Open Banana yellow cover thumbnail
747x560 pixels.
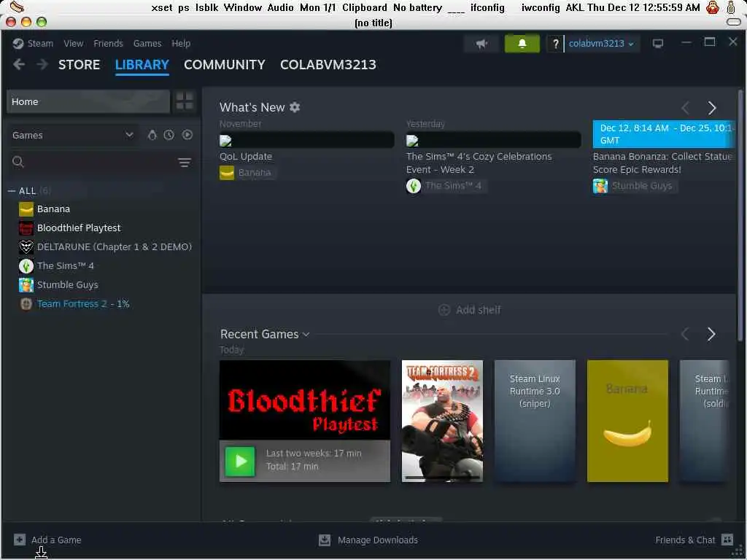tap(627, 421)
